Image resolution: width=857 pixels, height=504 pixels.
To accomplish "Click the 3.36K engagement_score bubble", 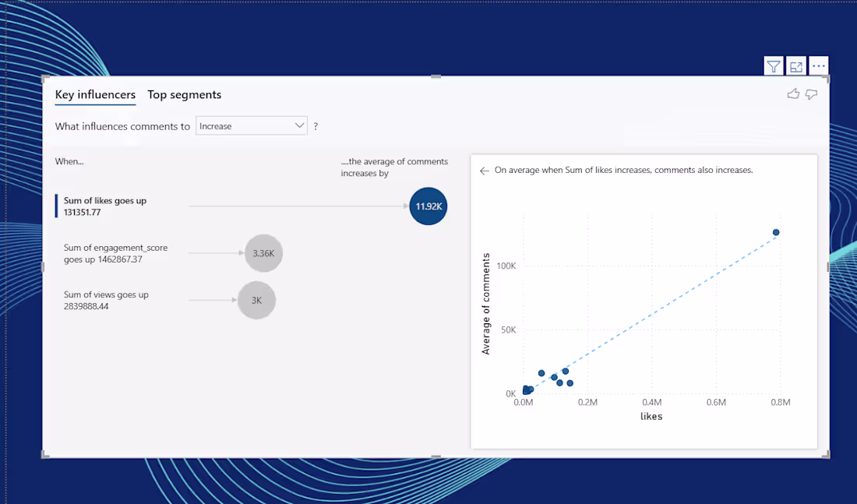I will (263, 253).
